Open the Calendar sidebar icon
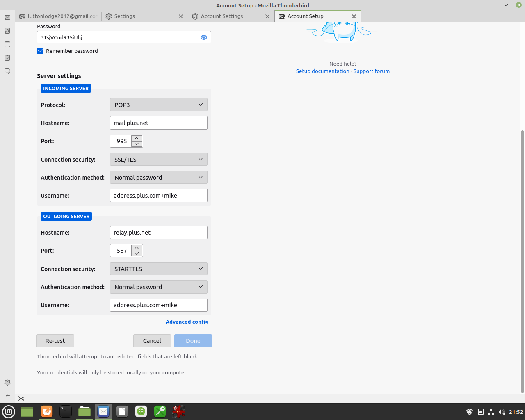This screenshot has width=525, height=420. (x=7, y=44)
